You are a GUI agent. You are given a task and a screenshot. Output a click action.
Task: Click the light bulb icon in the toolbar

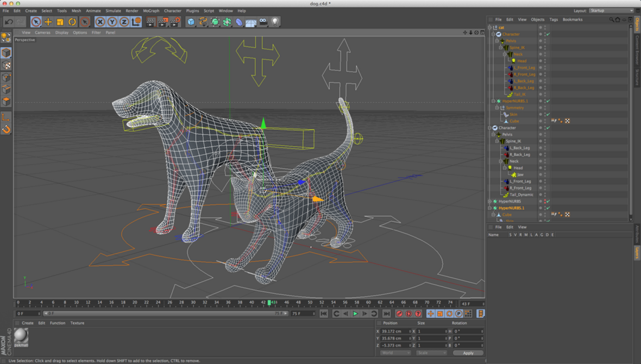[275, 22]
